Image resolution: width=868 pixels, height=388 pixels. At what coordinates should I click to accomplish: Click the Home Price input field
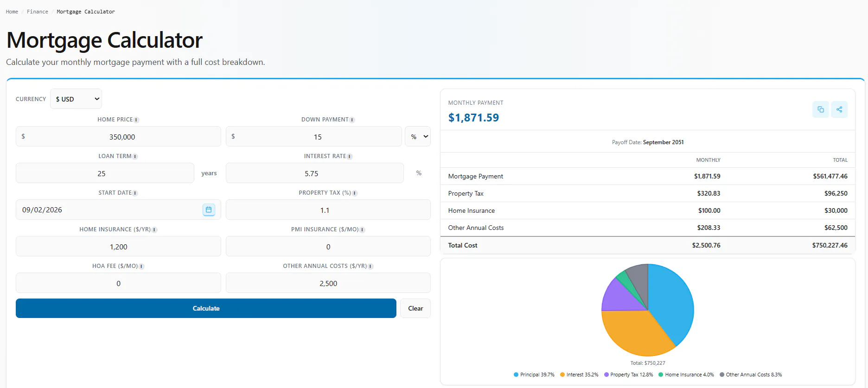pos(118,137)
